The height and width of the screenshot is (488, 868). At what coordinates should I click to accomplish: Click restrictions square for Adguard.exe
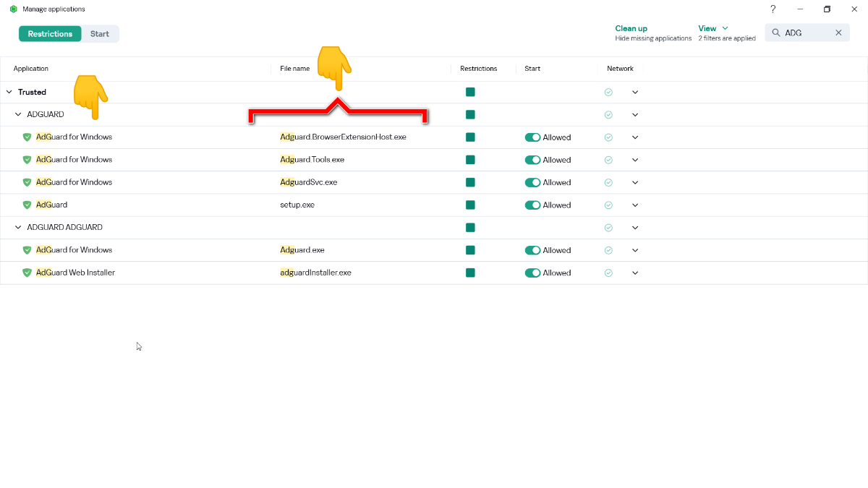pyautogui.click(x=470, y=250)
